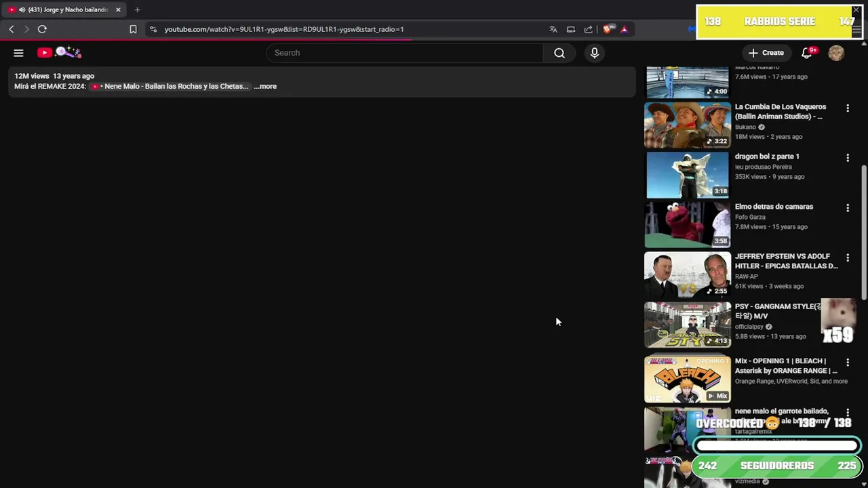Open the notifications bell
Image resolution: width=868 pixels, height=488 pixels.
tap(807, 53)
